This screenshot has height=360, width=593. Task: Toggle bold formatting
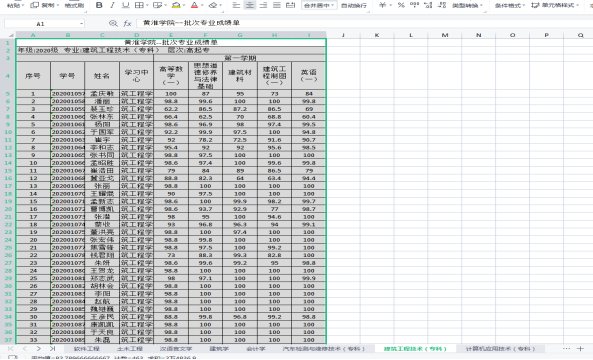pyautogui.click(x=99, y=5)
